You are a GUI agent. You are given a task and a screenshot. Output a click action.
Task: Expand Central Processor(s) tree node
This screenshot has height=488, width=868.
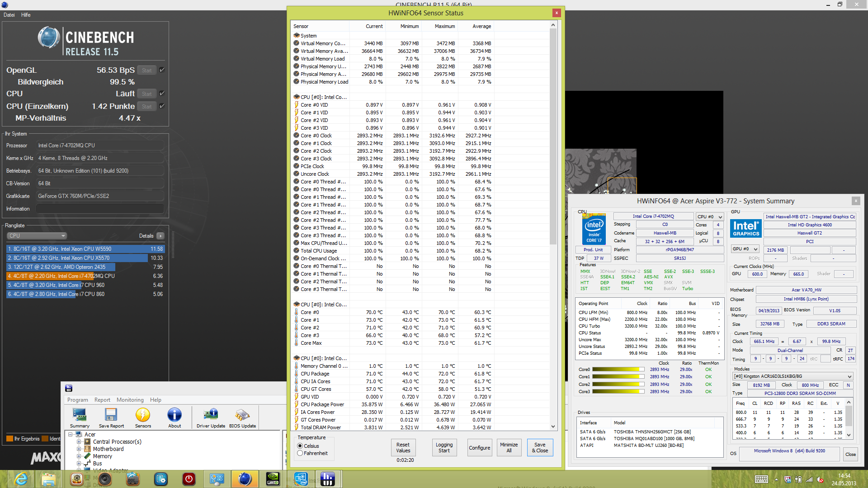pos(79,442)
